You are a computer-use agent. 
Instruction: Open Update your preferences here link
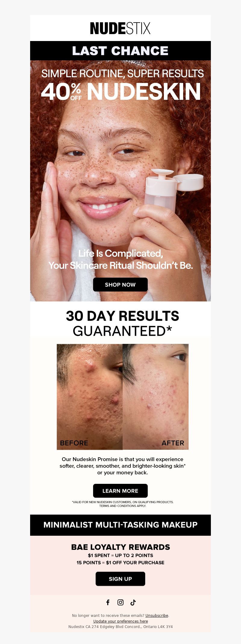pyautogui.click(x=120, y=621)
